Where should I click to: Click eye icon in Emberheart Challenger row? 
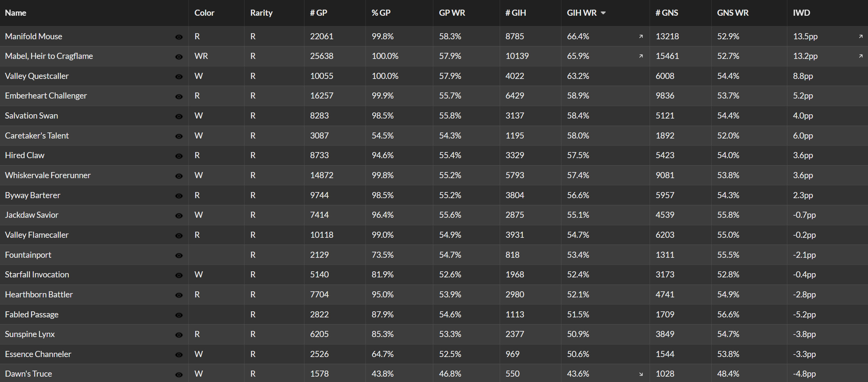pos(179,96)
